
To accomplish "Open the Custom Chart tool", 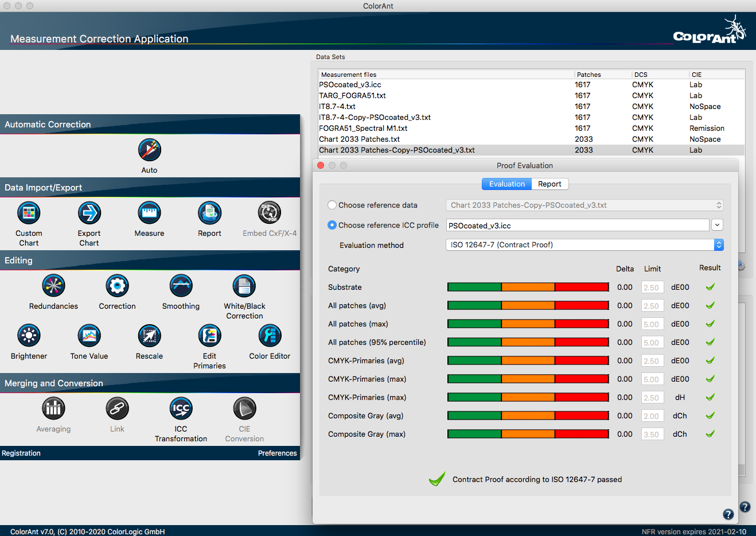I will (29, 213).
